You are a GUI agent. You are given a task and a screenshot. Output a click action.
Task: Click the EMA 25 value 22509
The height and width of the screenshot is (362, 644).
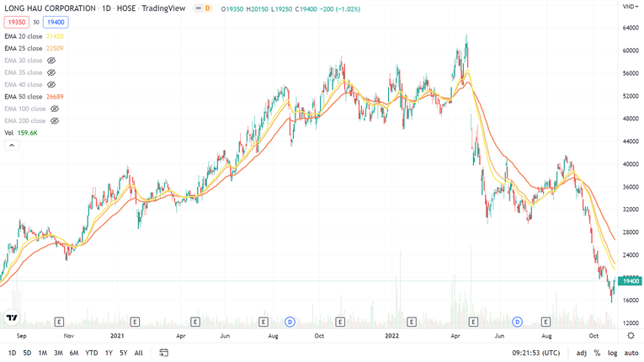click(x=55, y=49)
